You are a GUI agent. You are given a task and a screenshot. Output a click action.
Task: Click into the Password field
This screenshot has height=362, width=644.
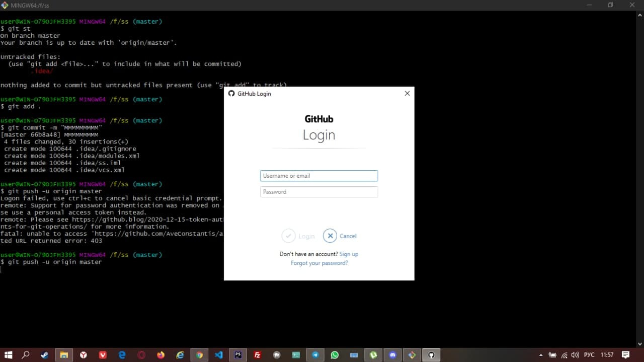(x=319, y=192)
